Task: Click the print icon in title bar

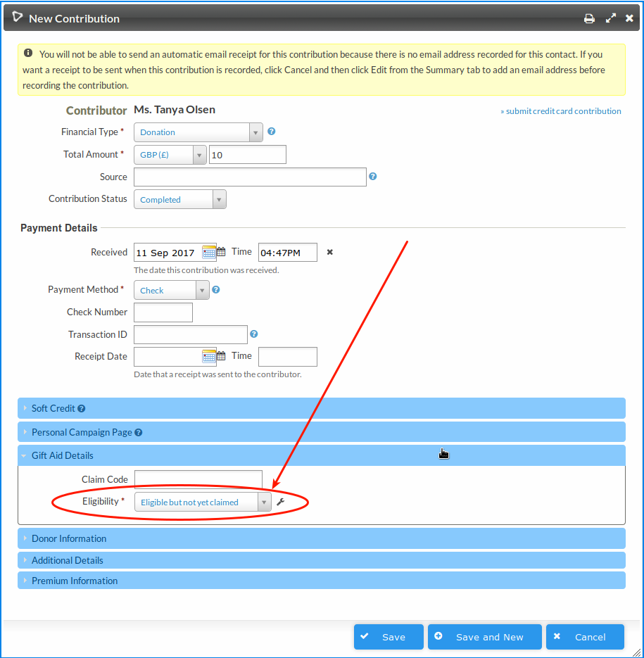Action: 589,19
